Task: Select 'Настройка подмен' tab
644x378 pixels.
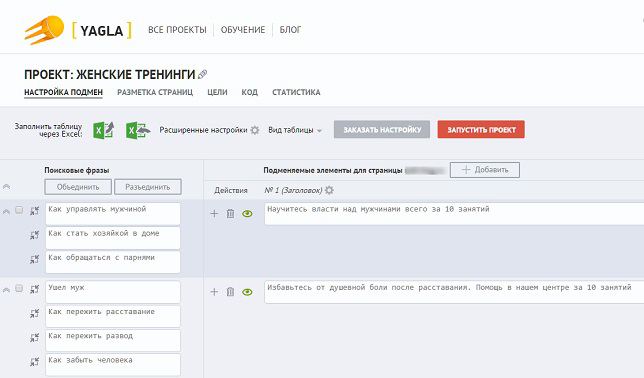Action: coord(63,92)
